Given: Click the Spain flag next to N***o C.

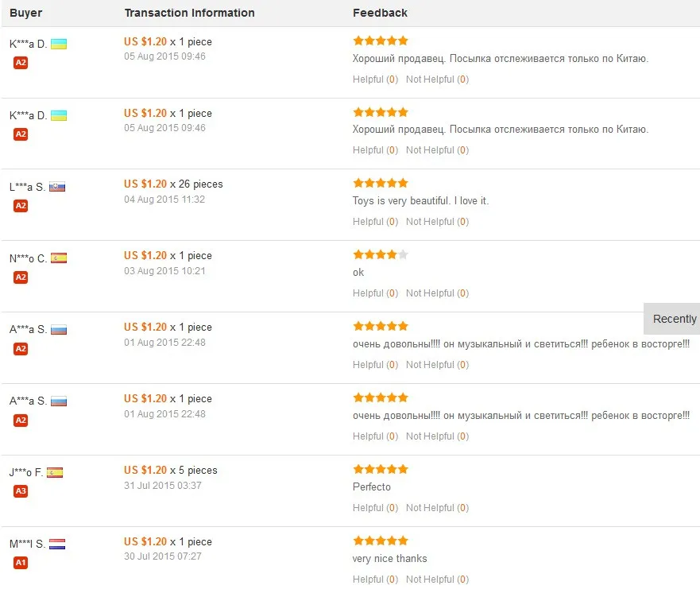Looking at the screenshot, I should pos(59,258).
